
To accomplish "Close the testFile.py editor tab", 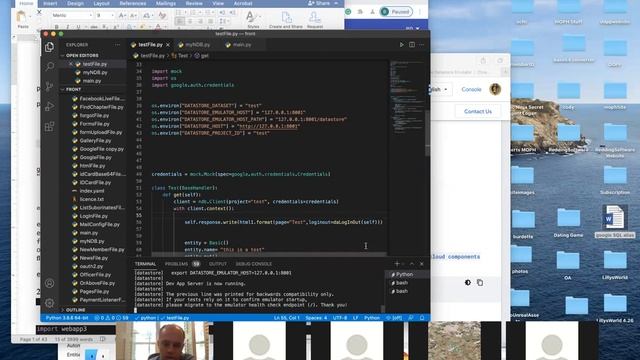I will tap(168, 45).
